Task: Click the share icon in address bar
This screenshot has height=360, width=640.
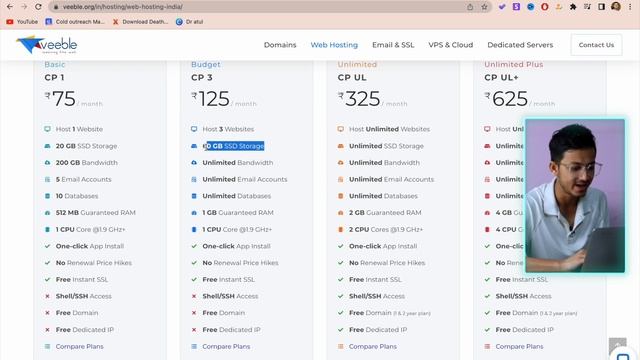Action: [x=470, y=7]
